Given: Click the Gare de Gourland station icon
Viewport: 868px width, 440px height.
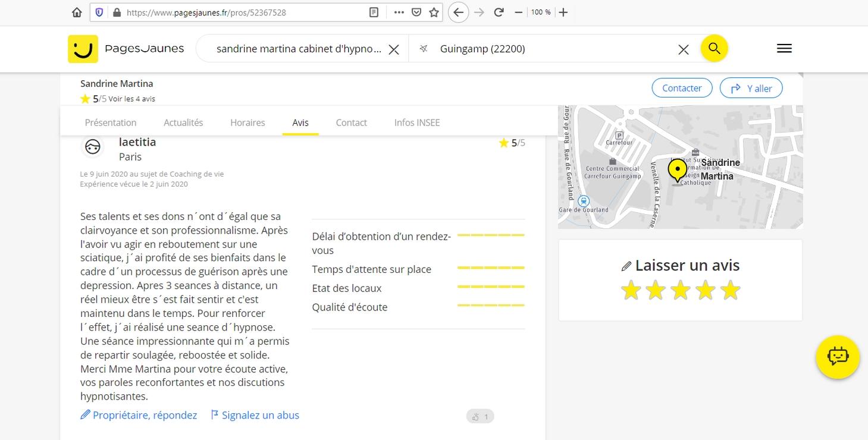Looking at the screenshot, I should point(584,201).
